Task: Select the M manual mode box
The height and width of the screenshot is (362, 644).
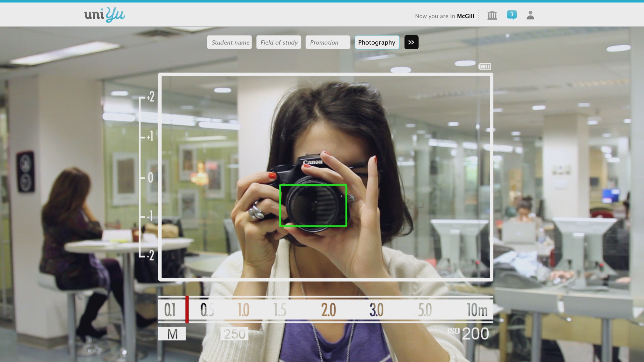Action: [172, 334]
